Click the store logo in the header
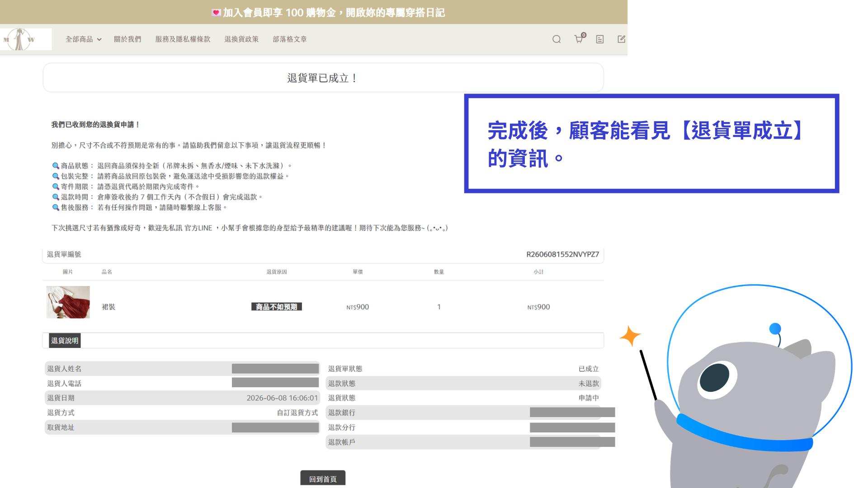 click(25, 39)
